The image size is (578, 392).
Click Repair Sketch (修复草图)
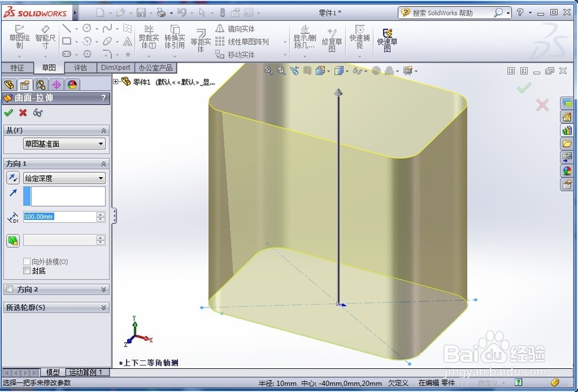point(332,40)
